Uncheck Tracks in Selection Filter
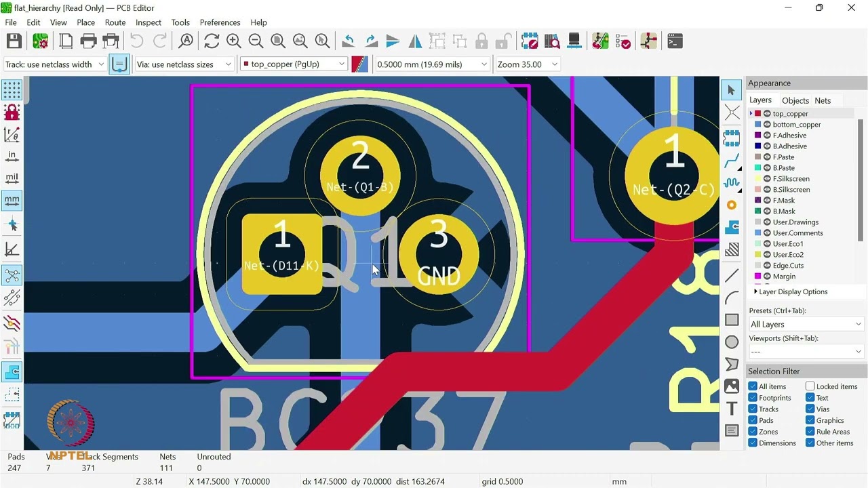The width and height of the screenshot is (868, 488). point(753,409)
